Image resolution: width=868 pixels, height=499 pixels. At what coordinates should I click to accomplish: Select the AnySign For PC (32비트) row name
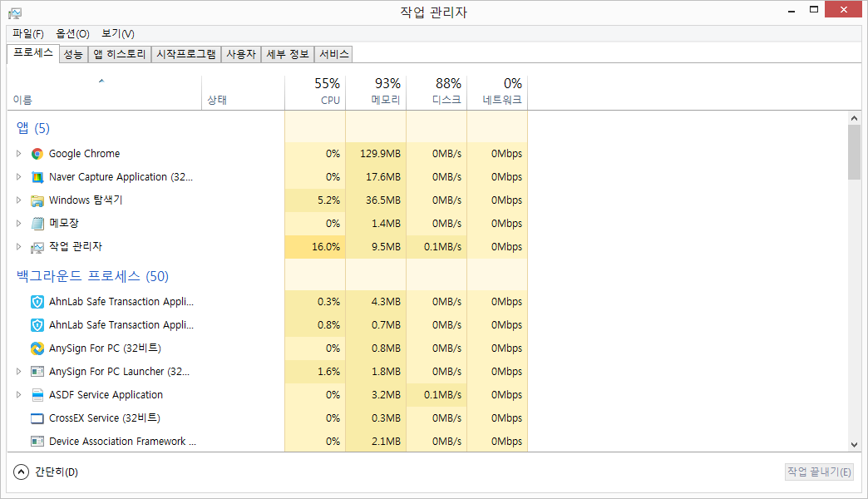pyautogui.click(x=106, y=348)
